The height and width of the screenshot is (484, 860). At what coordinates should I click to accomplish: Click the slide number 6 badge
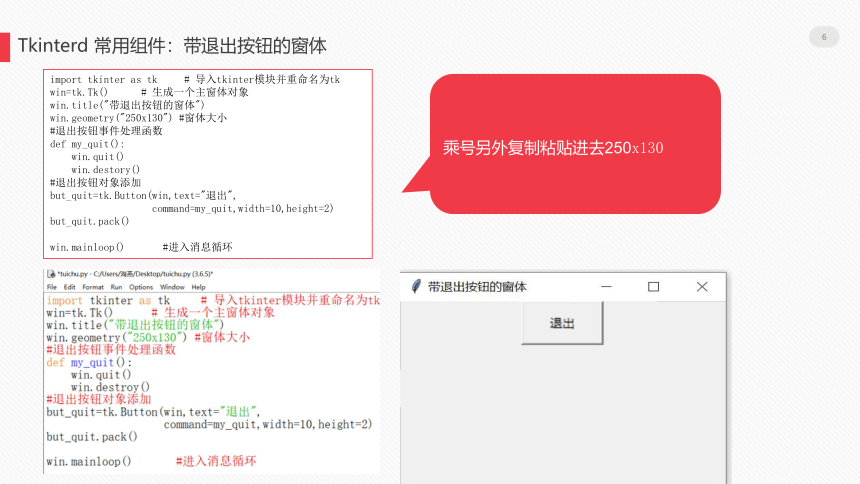coord(824,37)
